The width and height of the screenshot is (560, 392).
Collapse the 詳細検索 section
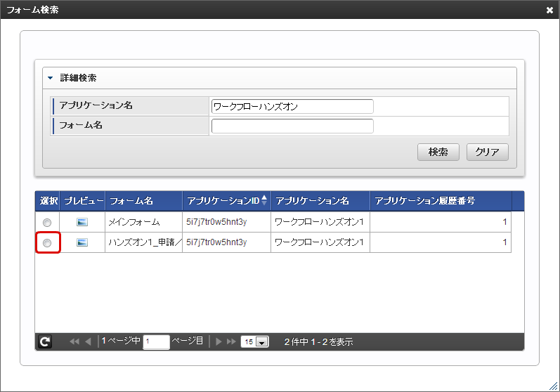pyautogui.click(x=51, y=78)
